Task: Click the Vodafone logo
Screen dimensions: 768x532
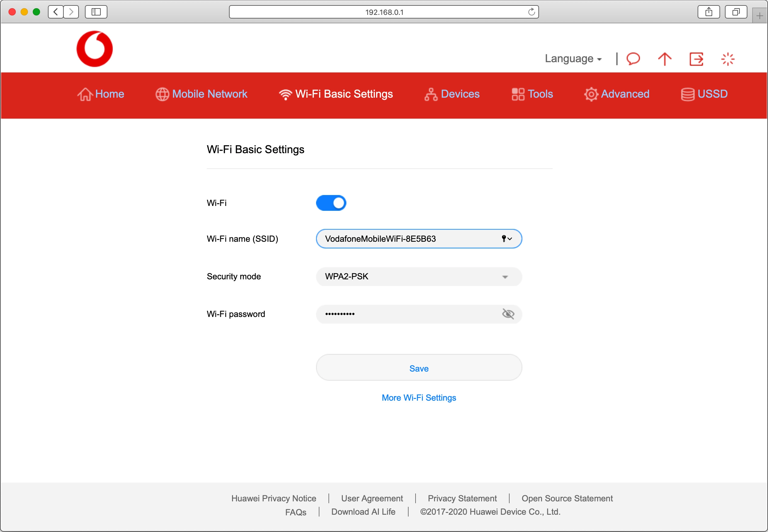Action: pyautogui.click(x=95, y=49)
